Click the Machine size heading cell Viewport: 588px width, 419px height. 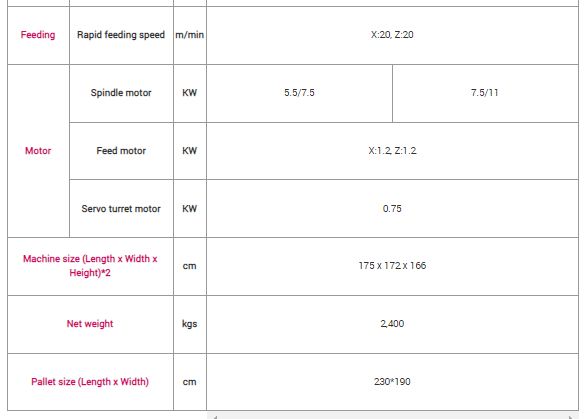[x=90, y=266]
